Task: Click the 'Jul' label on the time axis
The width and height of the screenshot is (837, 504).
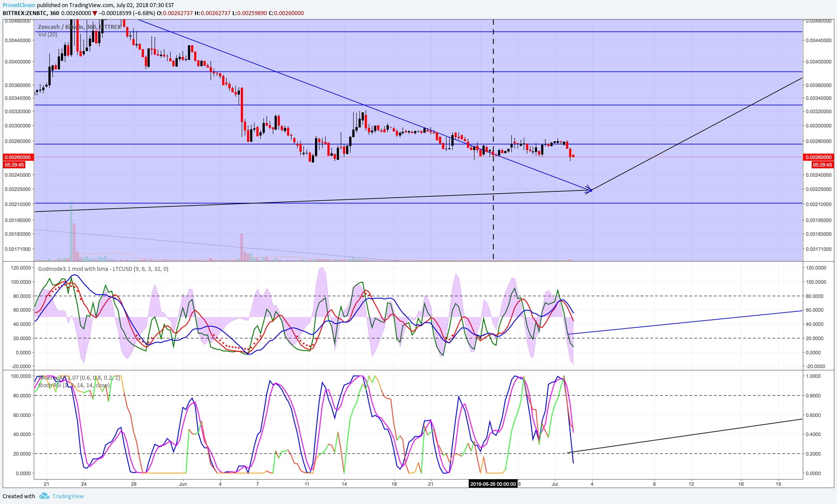Action: coord(555,484)
